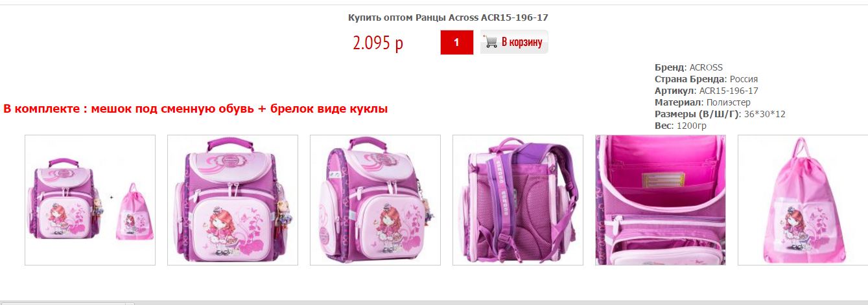The height and width of the screenshot is (305, 868).
Task: Open thumbnail of backpack with shoe bag set
Action: point(90,200)
